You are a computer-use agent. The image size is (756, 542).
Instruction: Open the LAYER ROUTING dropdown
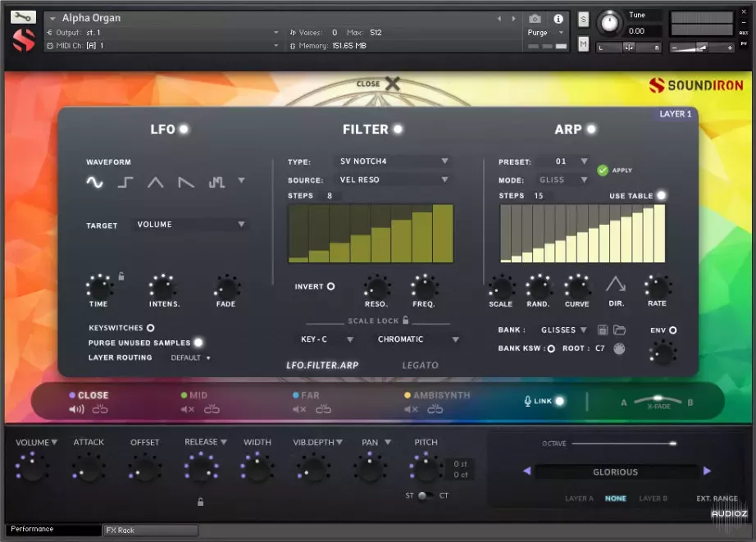[190, 358]
